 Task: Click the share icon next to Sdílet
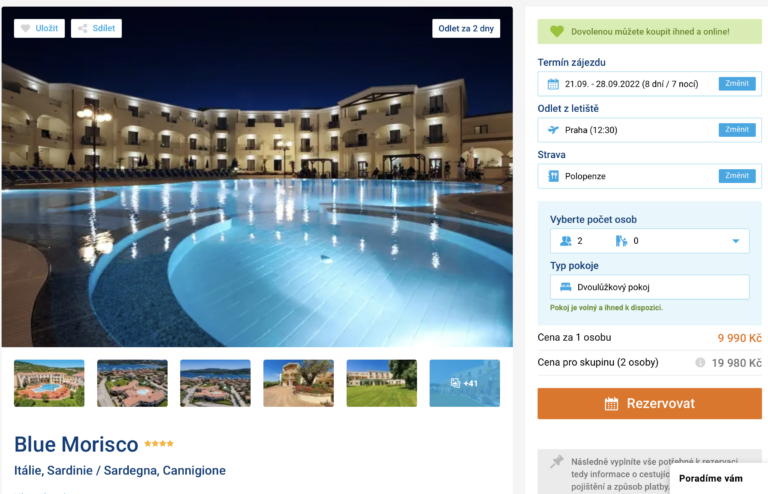pyautogui.click(x=83, y=28)
